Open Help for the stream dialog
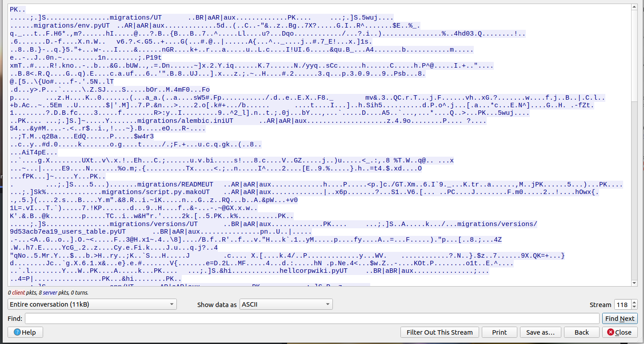This screenshot has height=344, width=644. (25, 332)
